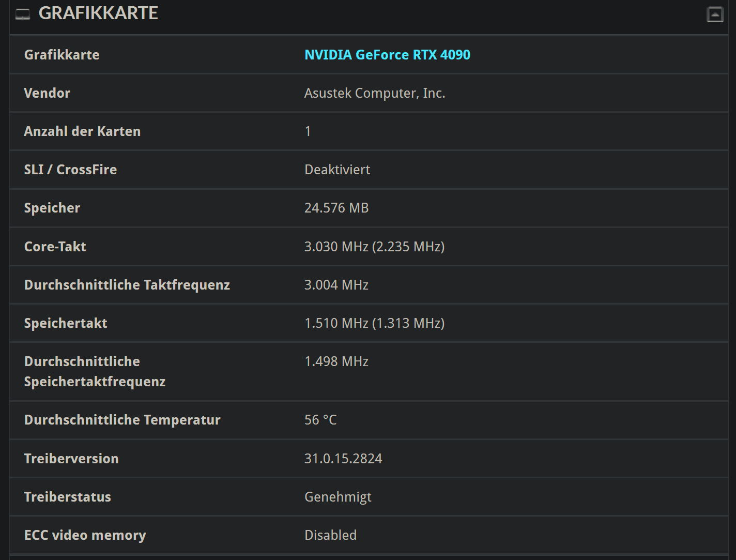Select vendor value Asustek Computer, Inc.
Viewport: 736px width, 560px height.
pyautogui.click(x=375, y=93)
